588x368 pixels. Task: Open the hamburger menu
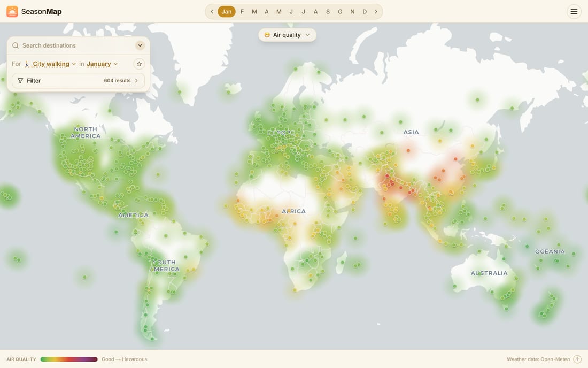[574, 12]
